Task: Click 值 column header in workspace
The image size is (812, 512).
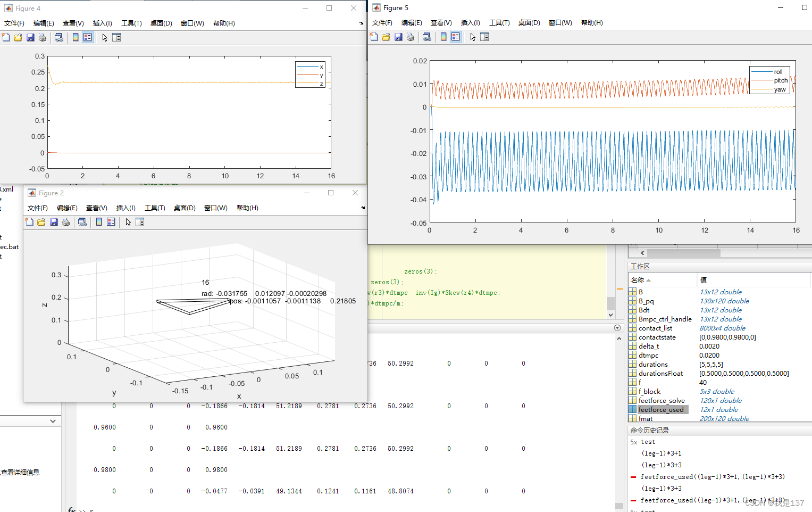Action: (754, 280)
